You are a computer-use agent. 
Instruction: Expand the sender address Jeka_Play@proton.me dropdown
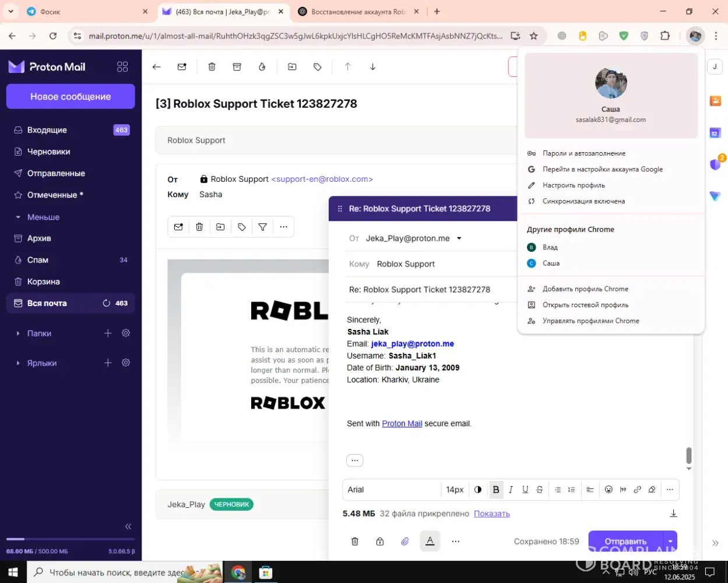pyautogui.click(x=459, y=238)
